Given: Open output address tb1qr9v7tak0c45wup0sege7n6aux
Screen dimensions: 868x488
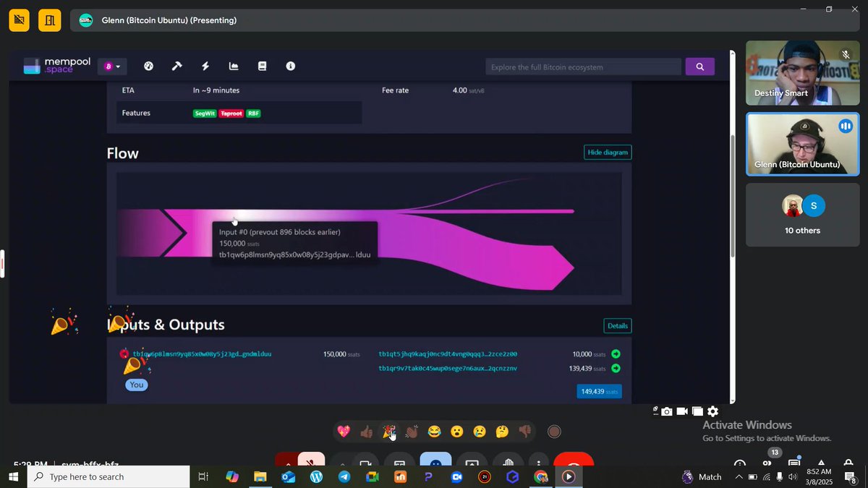Looking at the screenshot, I should (448, 369).
